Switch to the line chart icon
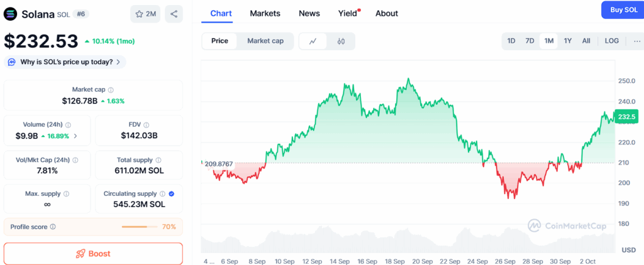Viewport: 644px width, 265px height. [x=313, y=41]
